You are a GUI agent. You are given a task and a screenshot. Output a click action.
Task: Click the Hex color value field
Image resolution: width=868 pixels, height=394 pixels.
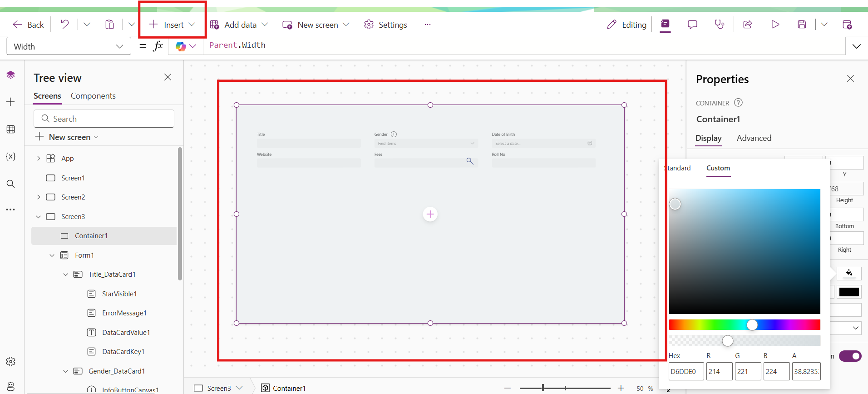tap(686, 371)
